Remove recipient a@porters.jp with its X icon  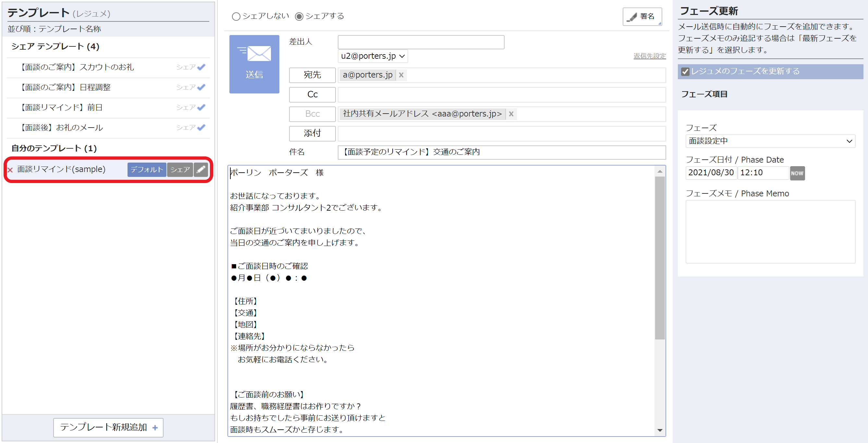point(401,75)
